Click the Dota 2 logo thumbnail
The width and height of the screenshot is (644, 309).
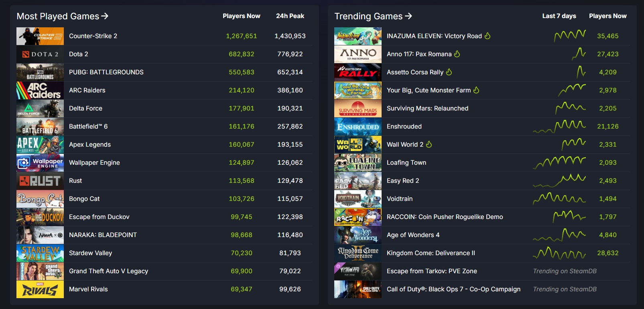pyautogui.click(x=40, y=54)
